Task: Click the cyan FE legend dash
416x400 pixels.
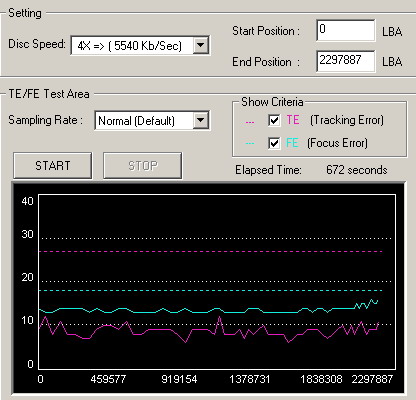Action: [x=250, y=144]
